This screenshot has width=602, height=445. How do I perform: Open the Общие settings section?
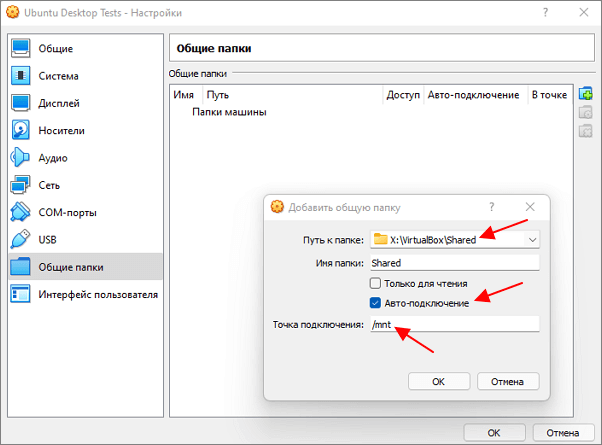pos(85,48)
